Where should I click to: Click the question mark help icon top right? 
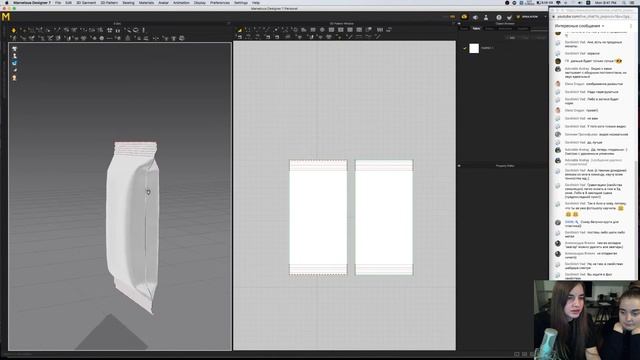pos(499,17)
